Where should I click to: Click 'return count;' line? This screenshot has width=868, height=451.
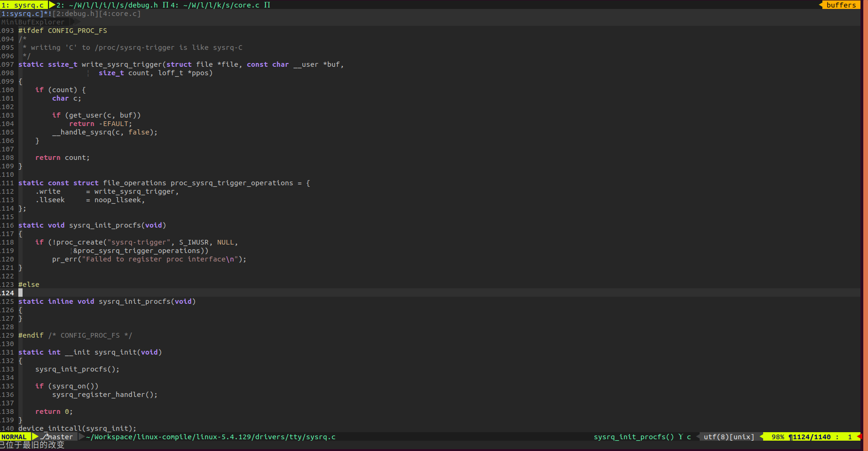[x=63, y=158]
